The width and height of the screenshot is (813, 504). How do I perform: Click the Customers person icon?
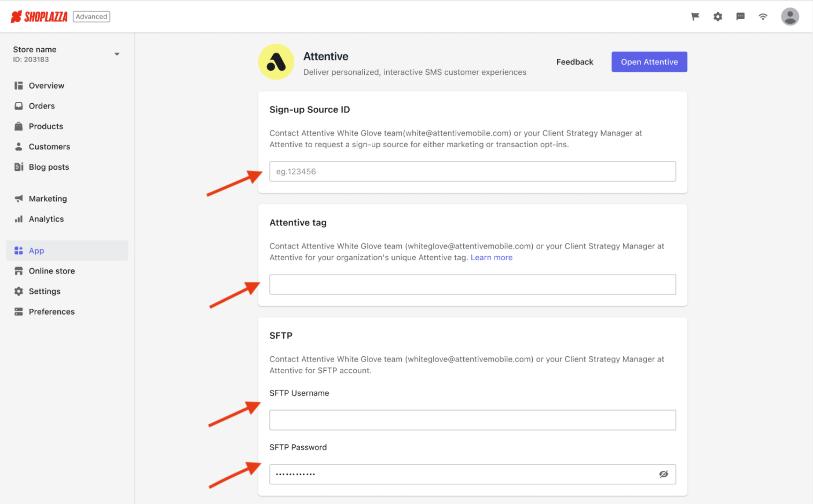pyautogui.click(x=19, y=146)
